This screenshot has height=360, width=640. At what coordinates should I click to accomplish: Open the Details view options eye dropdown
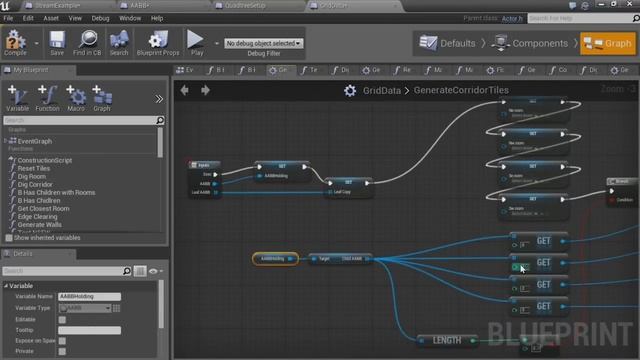(156, 271)
